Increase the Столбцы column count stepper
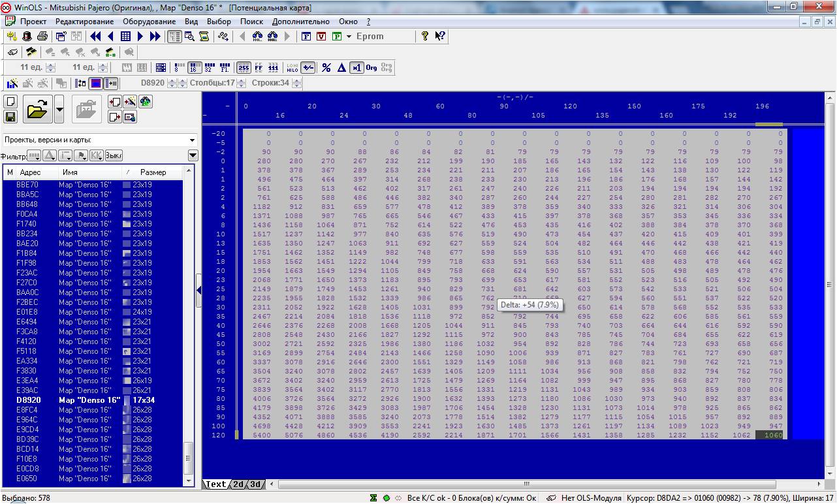 pos(241,80)
